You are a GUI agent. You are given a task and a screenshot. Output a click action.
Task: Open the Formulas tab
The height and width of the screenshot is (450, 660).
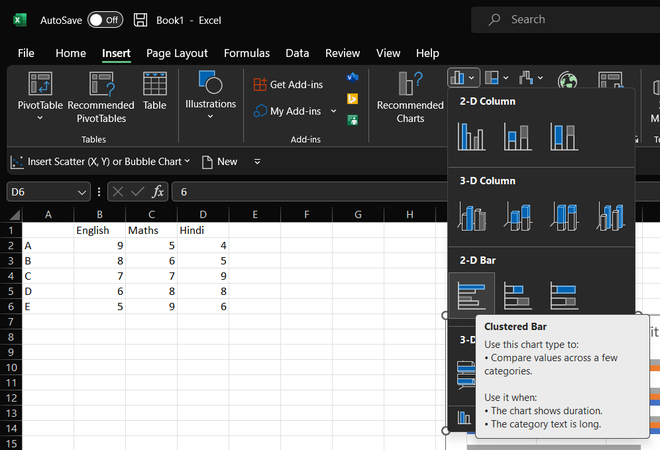[x=246, y=53]
